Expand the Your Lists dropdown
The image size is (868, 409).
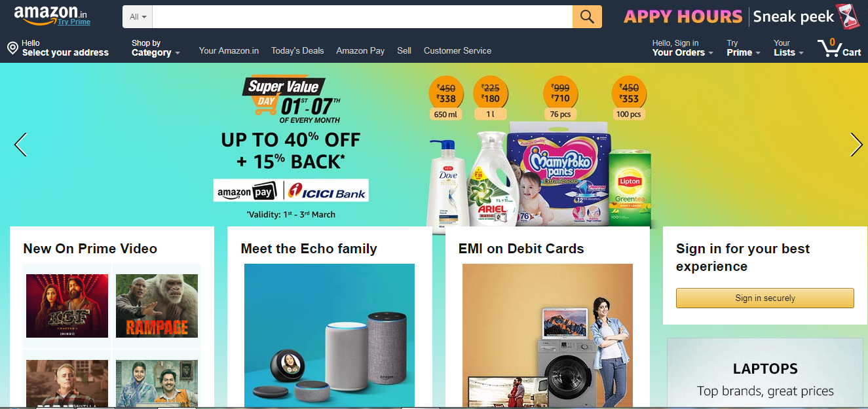[788, 48]
